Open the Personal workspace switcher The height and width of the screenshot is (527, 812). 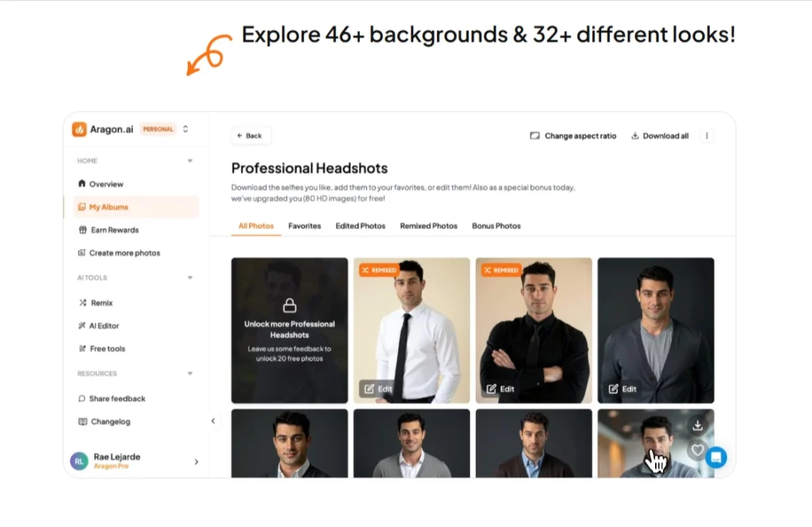(186, 129)
